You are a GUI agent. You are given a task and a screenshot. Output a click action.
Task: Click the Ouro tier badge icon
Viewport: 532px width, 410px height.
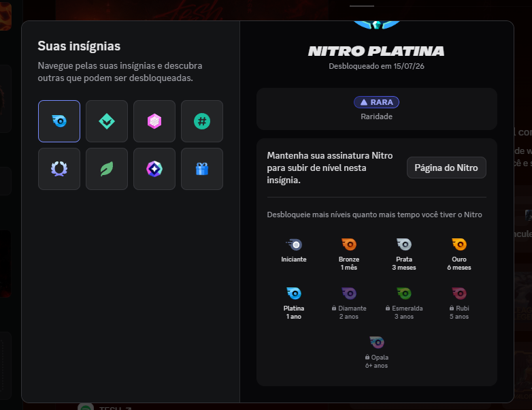point(459,245)
